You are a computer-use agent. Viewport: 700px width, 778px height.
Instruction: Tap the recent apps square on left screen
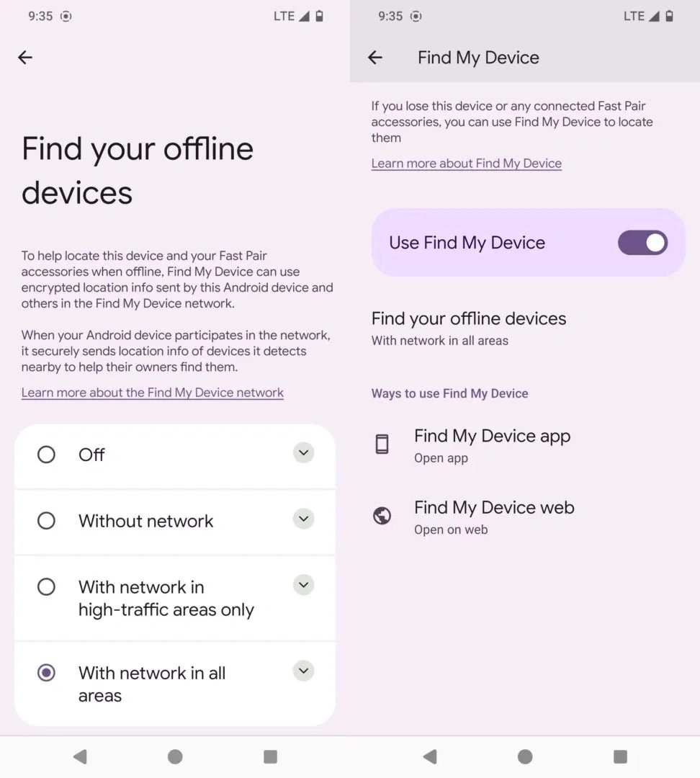(x=270, y=756)
